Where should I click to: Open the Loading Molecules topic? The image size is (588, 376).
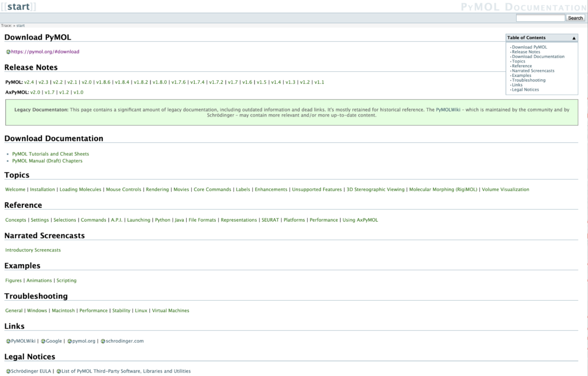[x=80, y=189]
